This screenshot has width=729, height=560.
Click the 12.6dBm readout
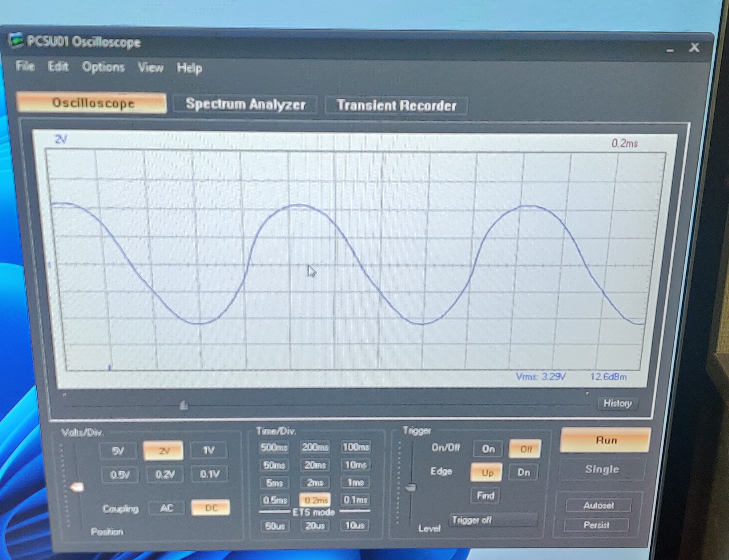[x=608, y=377]
